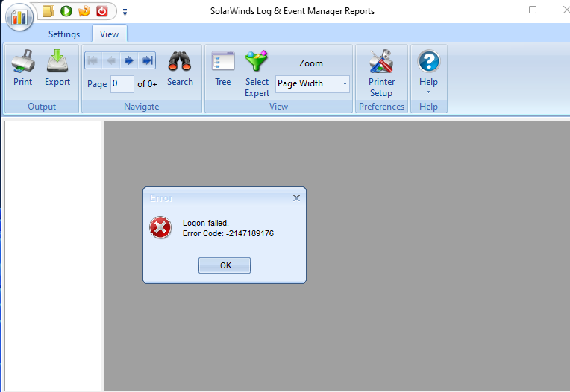Export the report with Export icon

click(57, 68)
